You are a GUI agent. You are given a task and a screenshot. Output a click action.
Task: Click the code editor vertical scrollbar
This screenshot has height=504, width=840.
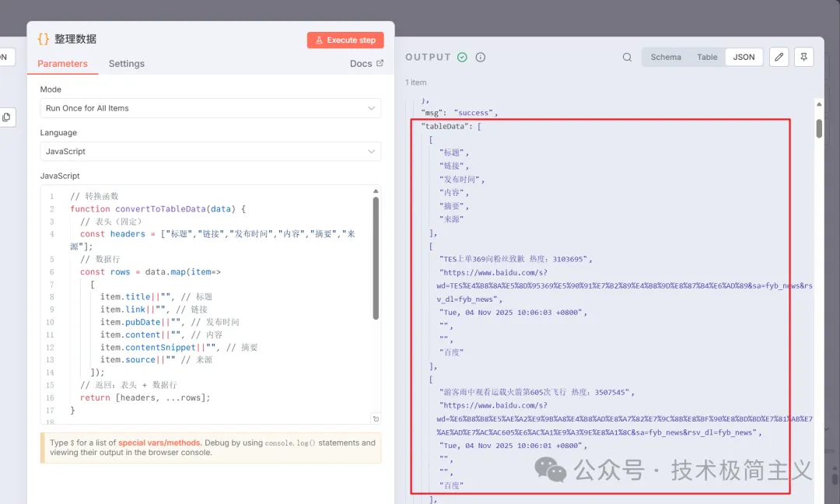click(376, 258)
